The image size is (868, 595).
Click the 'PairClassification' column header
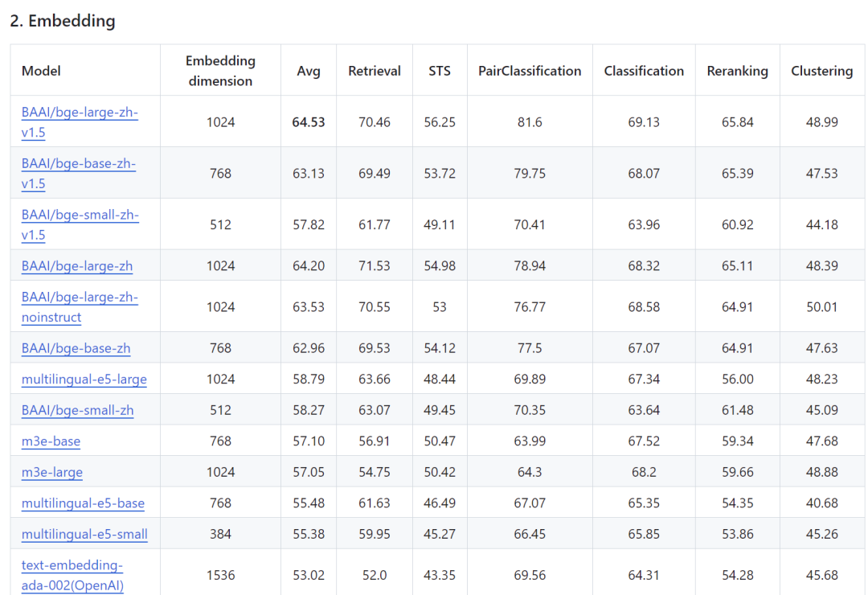click(530, 71)
